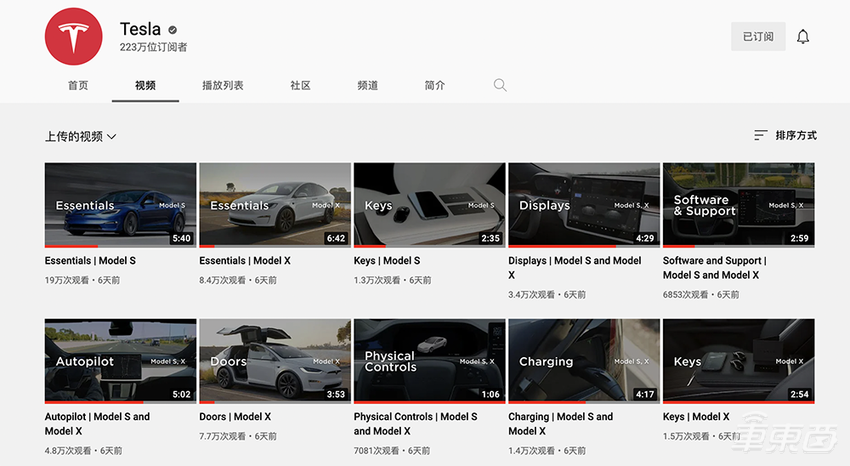Screen dimensions: 850x466
Task: Open the channel search magnifier icon
Action: pos(500,85)
